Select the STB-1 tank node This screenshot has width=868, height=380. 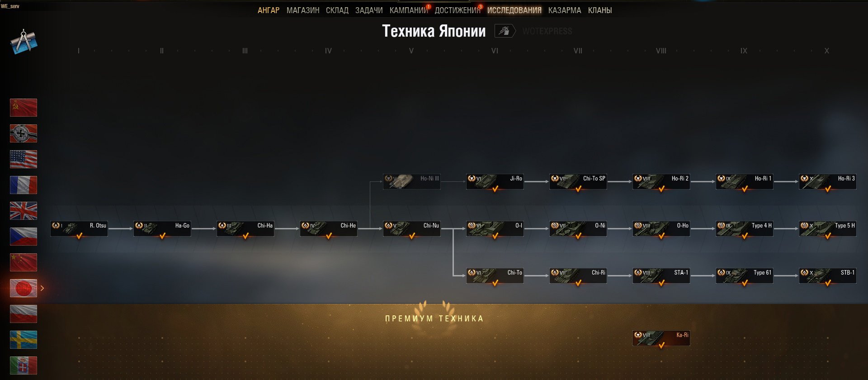pos(827,275)
